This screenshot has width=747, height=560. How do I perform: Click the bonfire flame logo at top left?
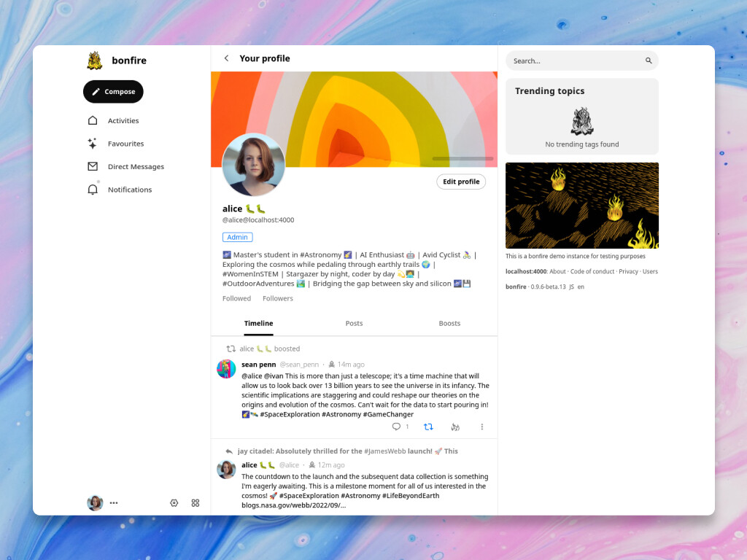96,60
